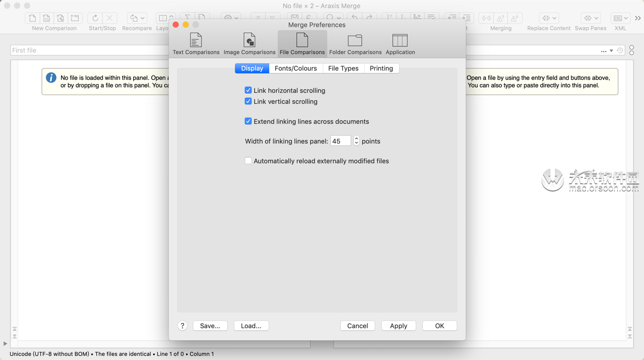Click the ellipsis browse button in right pane
644x360 pixels.
pos(603,51)
